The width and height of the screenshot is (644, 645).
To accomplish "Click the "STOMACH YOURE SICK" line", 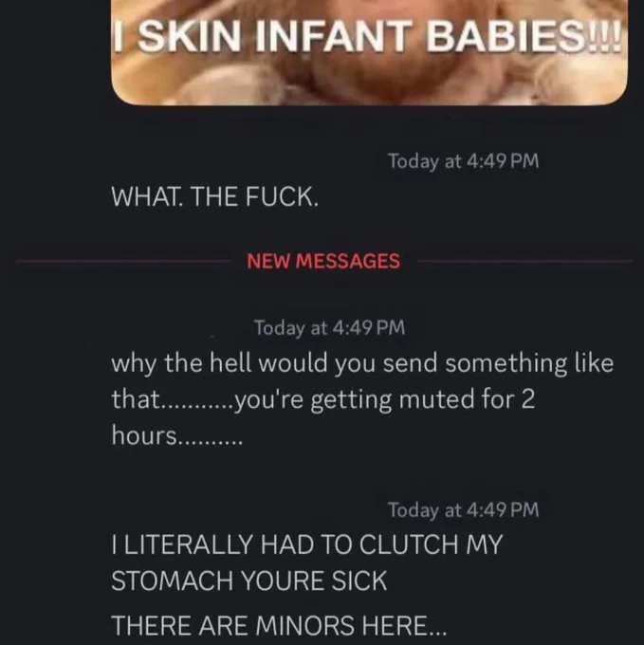I will 248,580.
